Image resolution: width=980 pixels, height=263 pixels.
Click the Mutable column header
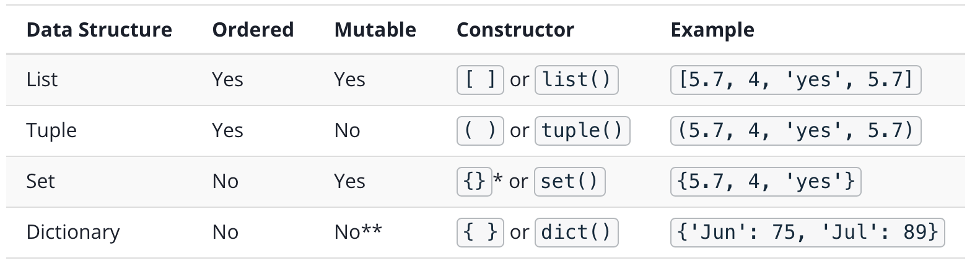[375, 30]
